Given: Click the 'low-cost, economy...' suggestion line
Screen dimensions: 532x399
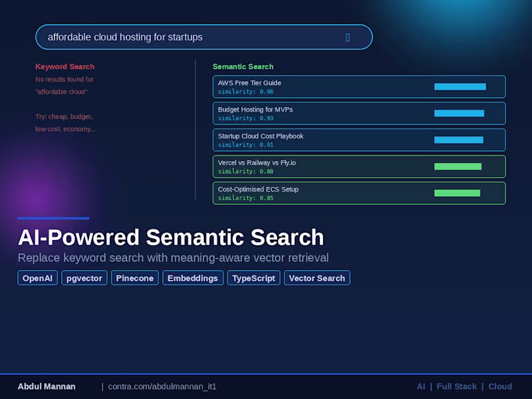Looking at the screenshot, I should click(65, 129).
